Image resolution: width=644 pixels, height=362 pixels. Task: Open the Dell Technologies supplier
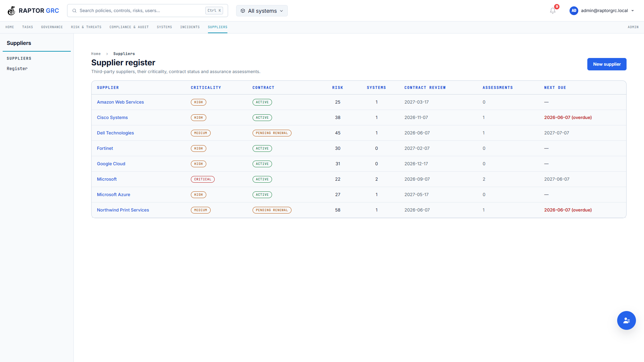click(115, 133)
